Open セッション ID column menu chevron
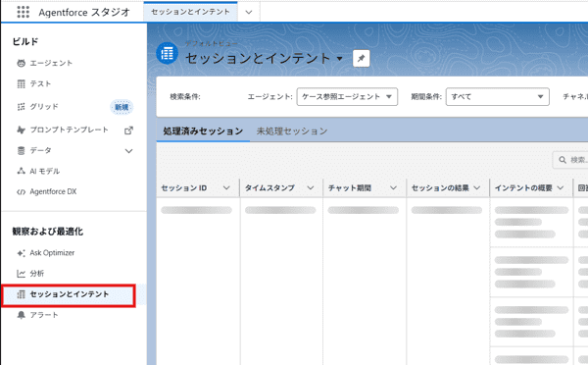The width and height of the screenshot is (588, 365). pyautogui.click(x=226, y=187)
